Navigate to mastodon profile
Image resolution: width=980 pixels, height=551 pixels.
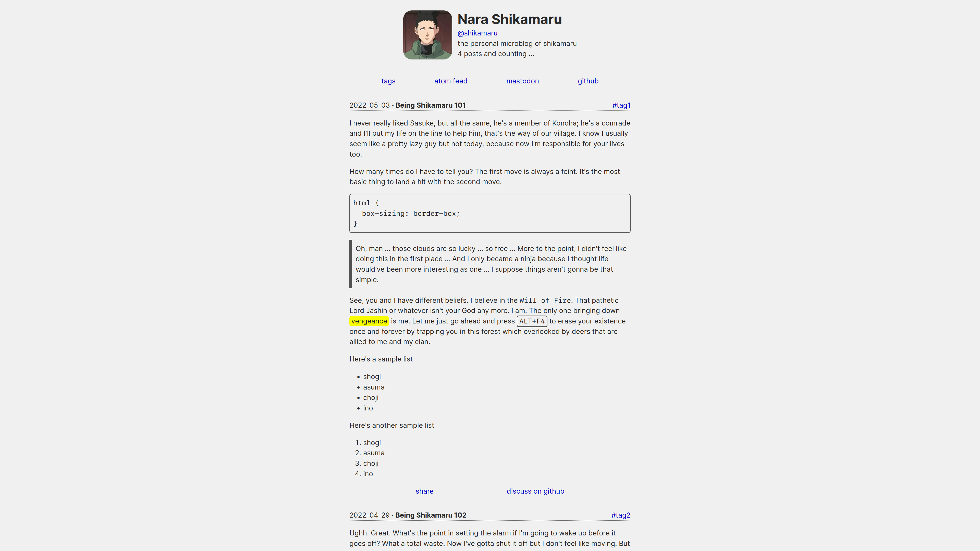pos(522,81)
